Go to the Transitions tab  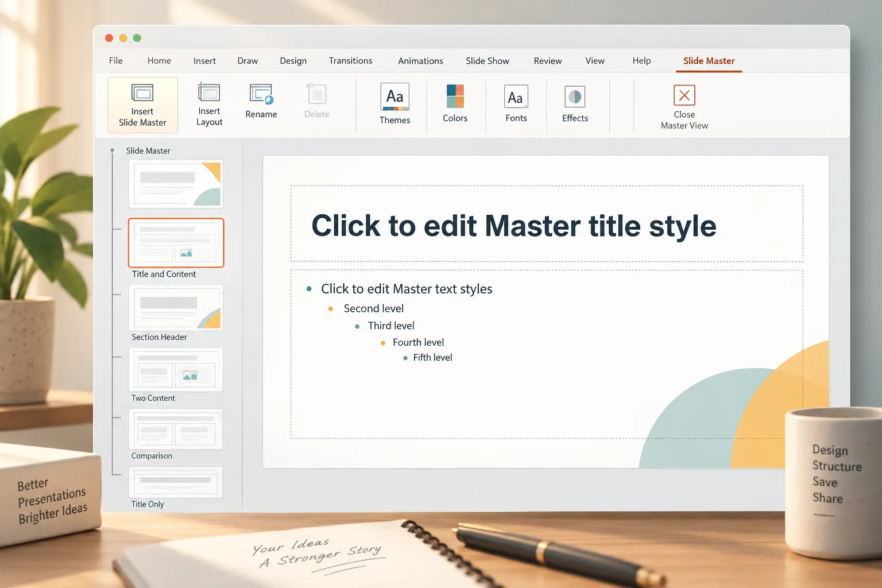(x=351, y=61)
